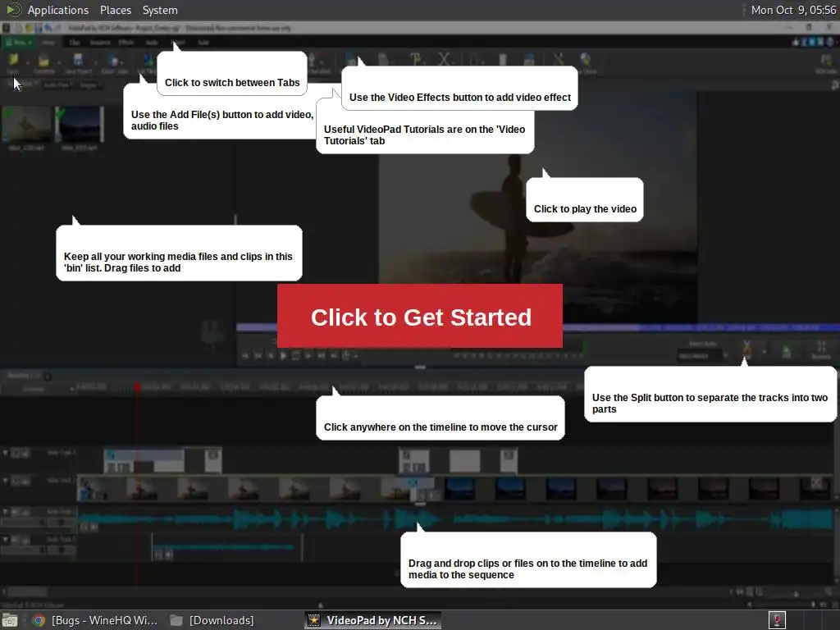Click the Delete trash can toolbar icon
Screen dimensions: 840x630
(503, 60)
